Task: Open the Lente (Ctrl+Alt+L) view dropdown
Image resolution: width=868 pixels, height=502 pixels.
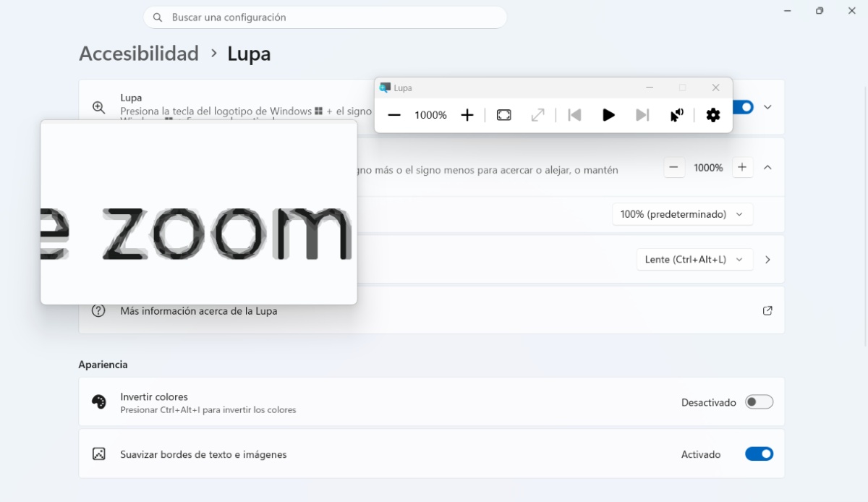Action: pos(694,259)
